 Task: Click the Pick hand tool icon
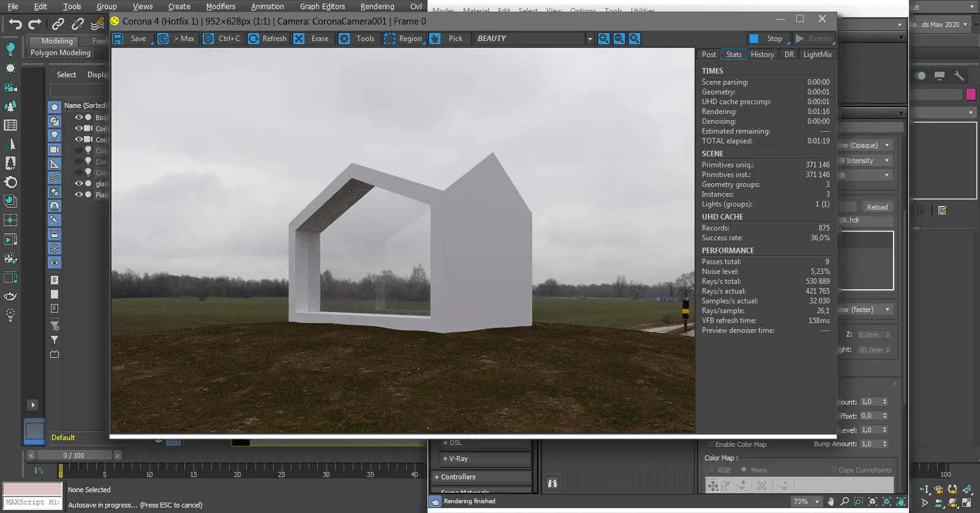[435, 39]
